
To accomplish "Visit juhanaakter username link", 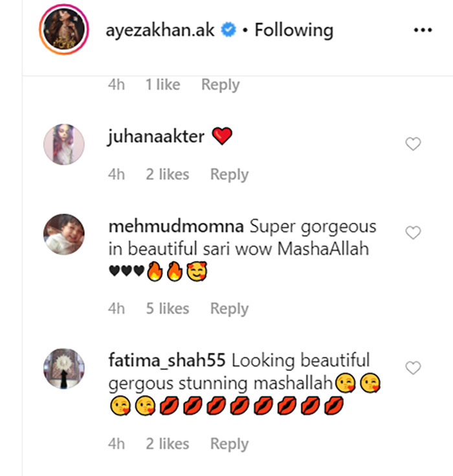I will pos(156,137).
